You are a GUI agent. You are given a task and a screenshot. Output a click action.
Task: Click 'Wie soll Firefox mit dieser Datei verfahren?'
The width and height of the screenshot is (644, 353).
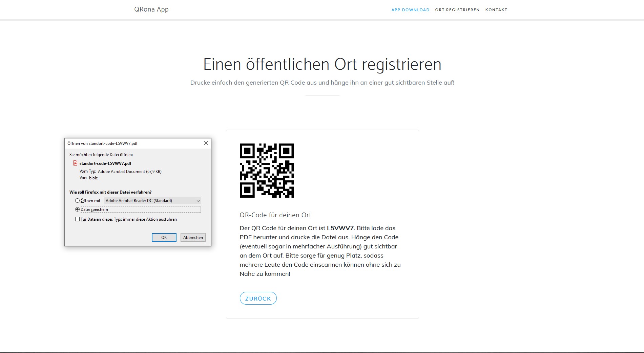(x=110, y=192)
